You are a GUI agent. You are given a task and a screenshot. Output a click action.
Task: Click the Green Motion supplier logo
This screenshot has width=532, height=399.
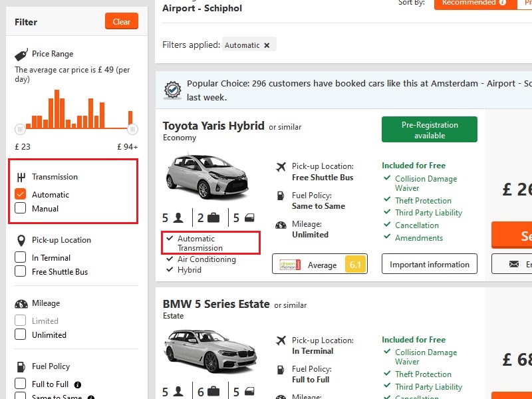(290, 265)
